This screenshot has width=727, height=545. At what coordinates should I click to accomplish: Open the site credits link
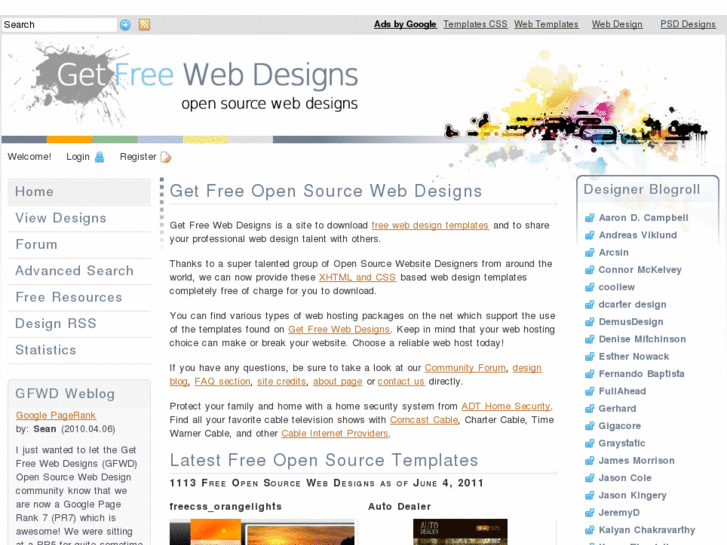pos(281,381)
